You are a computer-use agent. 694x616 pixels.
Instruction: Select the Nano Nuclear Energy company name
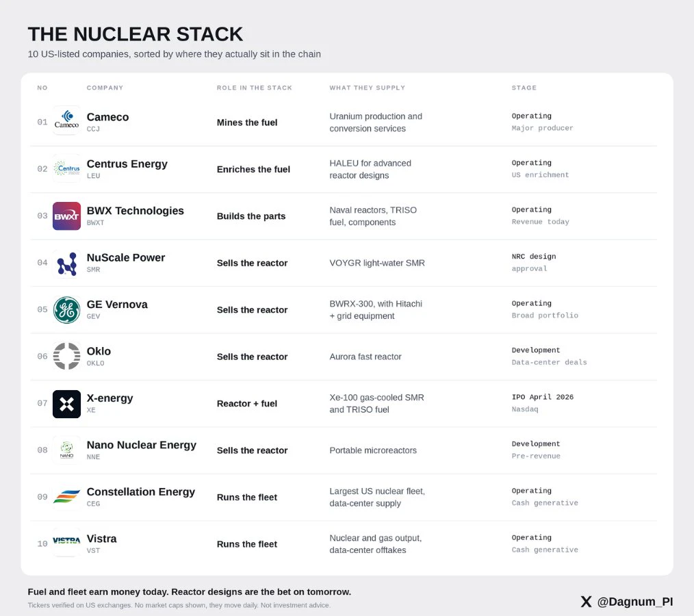pyautogui.click(x=141, y=445)
